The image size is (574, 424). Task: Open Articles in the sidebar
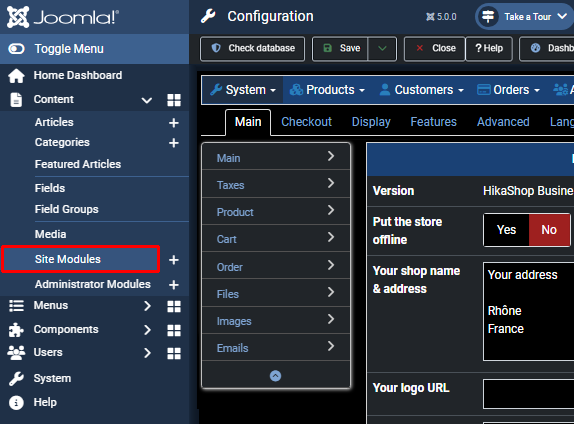[x=54, y=122]
